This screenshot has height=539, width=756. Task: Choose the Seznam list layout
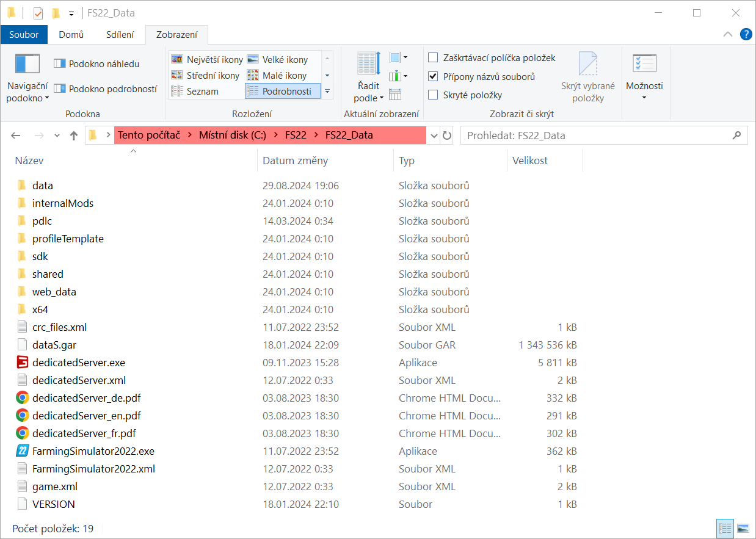pyautogui.click(x=207, y=91)
